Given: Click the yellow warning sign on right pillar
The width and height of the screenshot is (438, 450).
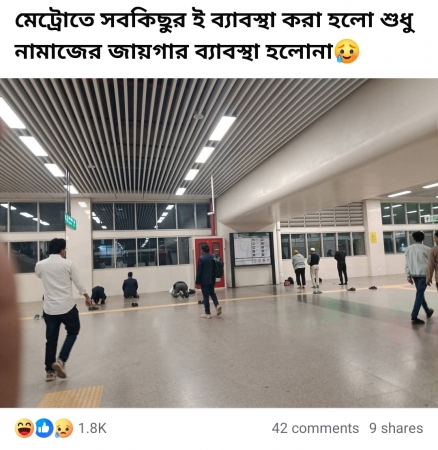Looking at the screenshot, I should pos(373,237).
